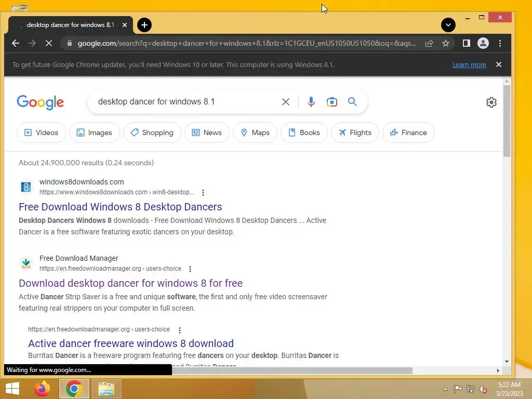The image size is (532, 399).
Task: Submit search with magnifying glass icon
Action: point(353,101)
